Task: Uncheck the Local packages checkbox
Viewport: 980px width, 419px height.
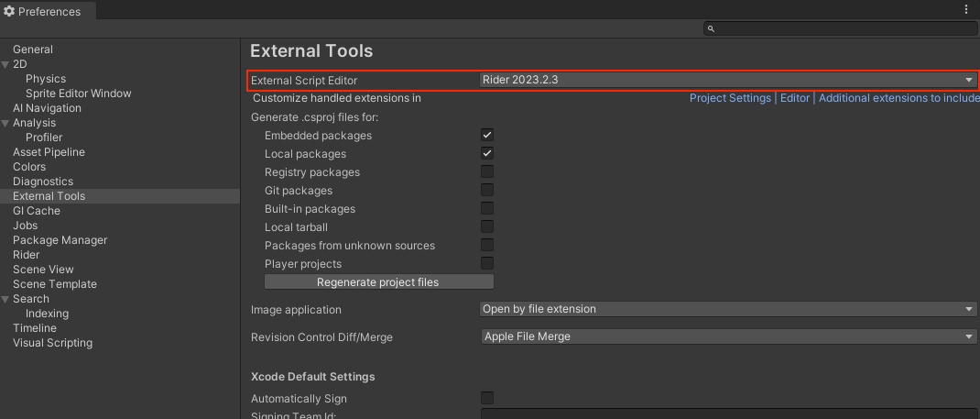Action: point(487,153)
